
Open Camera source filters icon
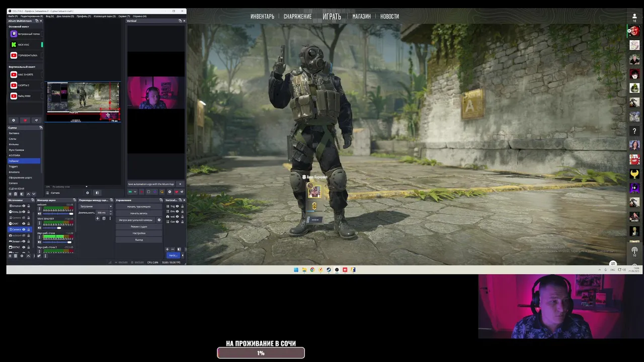point(97,193)
